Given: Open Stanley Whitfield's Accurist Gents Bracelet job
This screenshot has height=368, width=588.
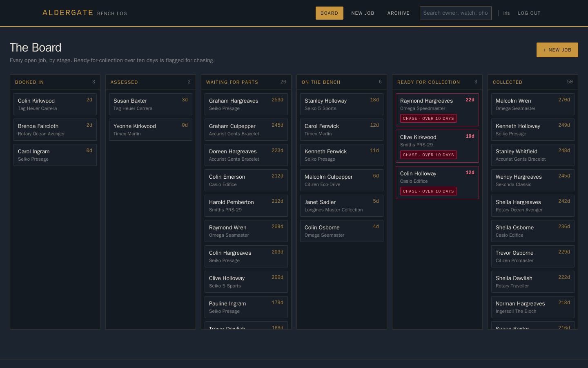Looking at the screenshot, I should (x=533, y=155).
